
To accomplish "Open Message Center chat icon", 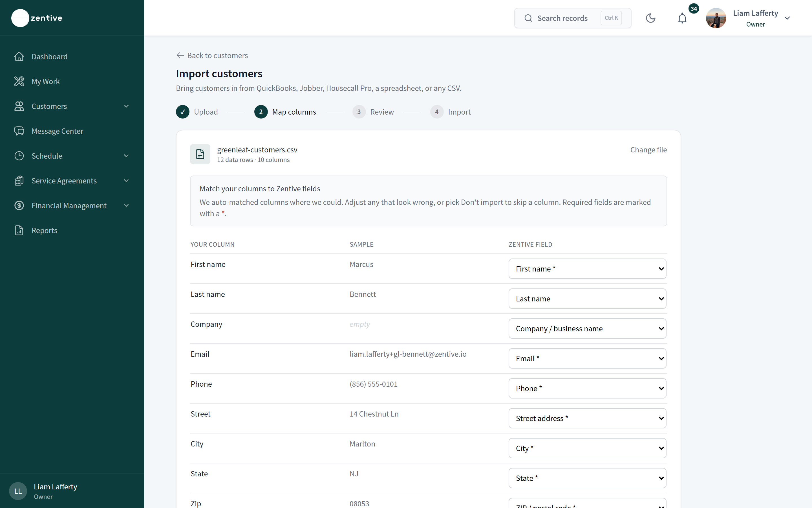I will pos(19,131).
